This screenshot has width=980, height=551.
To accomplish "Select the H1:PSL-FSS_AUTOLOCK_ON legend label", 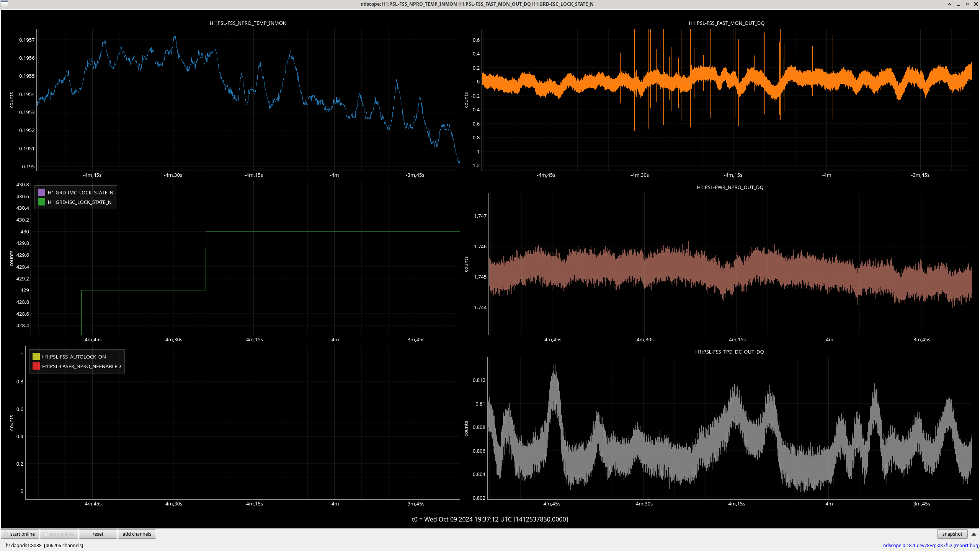I will pos(74,357).
